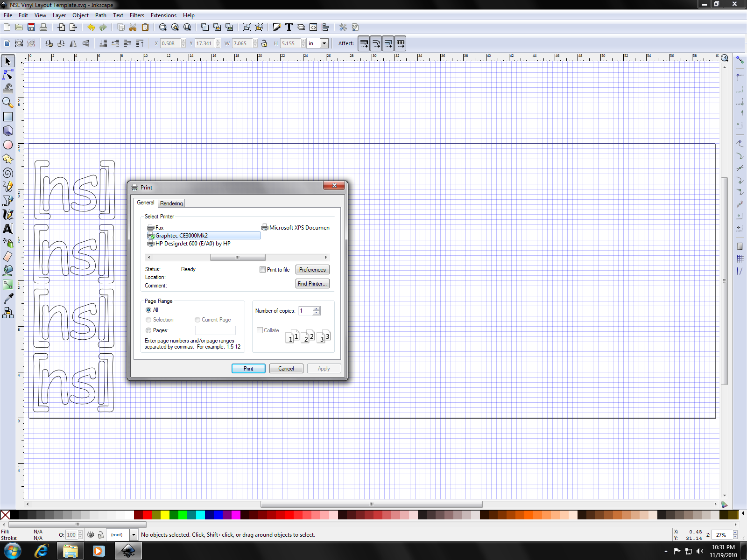747x560 pixels.
Task: Open the units dropdown showing in
Action: point(324,43)
